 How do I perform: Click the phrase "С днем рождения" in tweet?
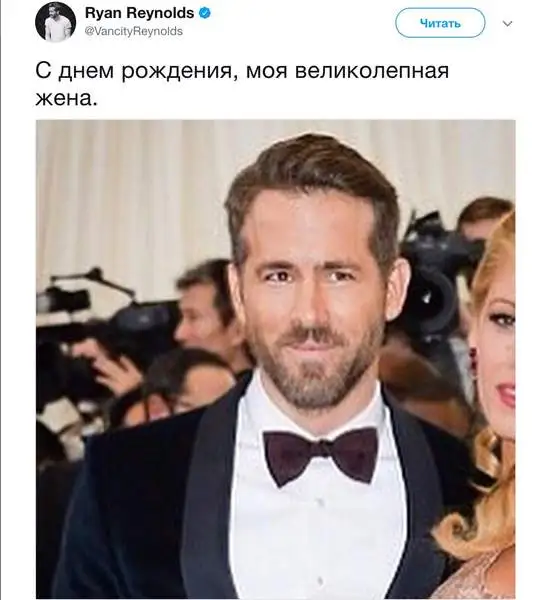(x=134, y=72)
